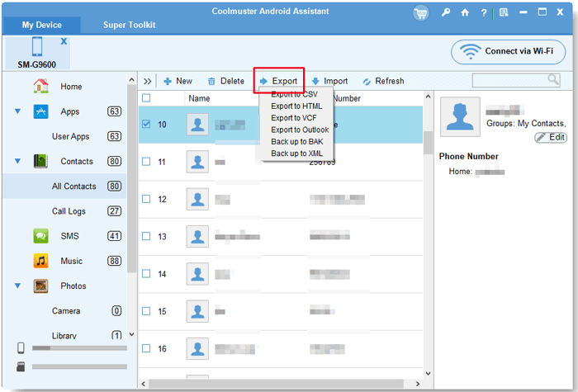Switch to Super Toolkit tab
The height and width of the screenshot is (392, 578).
[x=129, y=25]
